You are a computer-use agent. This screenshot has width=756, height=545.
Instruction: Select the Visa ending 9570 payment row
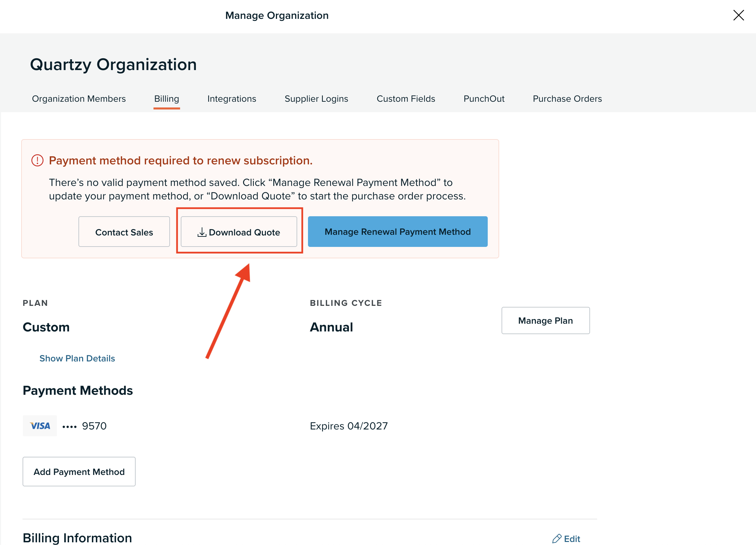click(x=84, y=425)
